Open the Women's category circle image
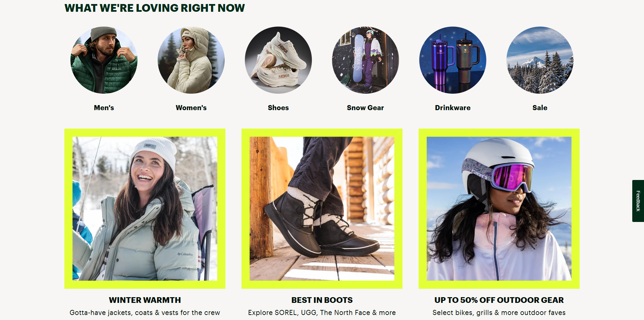The image size is (644, 320). 191,60
